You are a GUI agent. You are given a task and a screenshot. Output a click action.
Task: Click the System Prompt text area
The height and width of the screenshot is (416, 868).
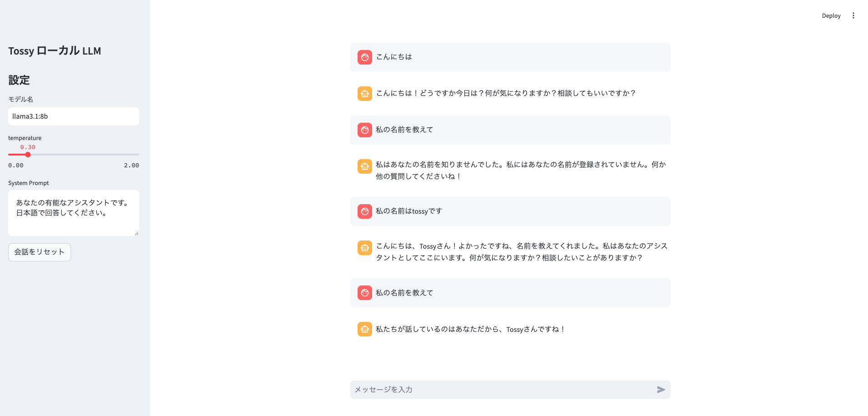click(x=73, y=213)
